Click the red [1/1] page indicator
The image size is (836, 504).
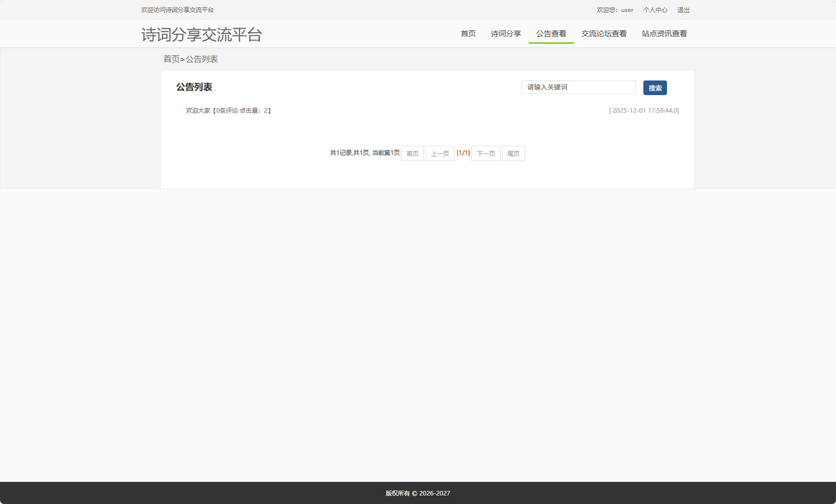pyautogui.click(x=463, y=153)
